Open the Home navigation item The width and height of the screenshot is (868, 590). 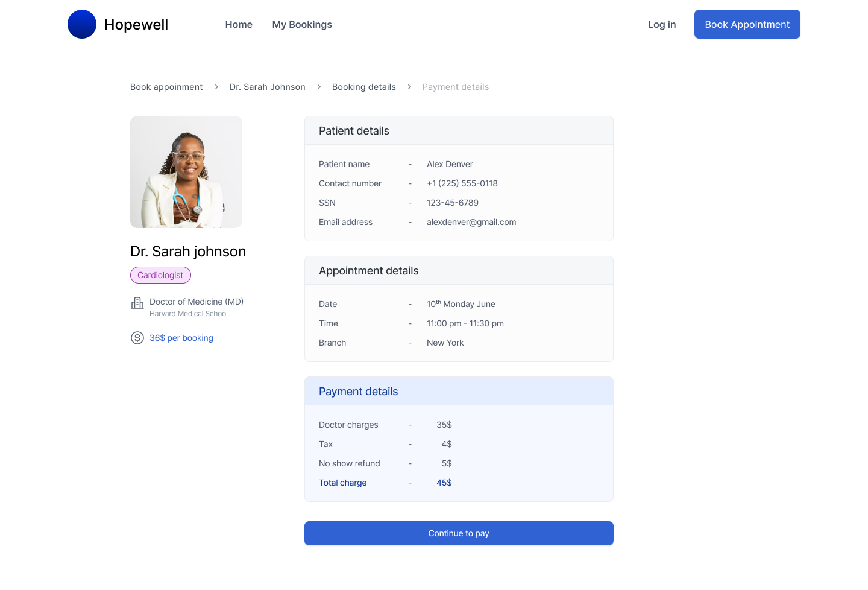tap(239, 24)
